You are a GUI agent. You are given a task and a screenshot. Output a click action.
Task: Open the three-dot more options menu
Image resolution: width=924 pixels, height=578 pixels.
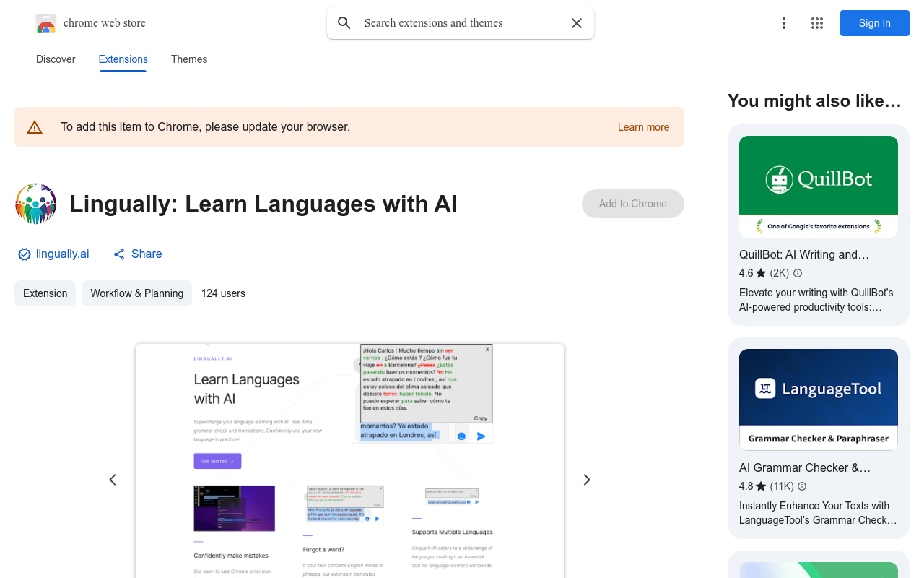coord(784,23)
